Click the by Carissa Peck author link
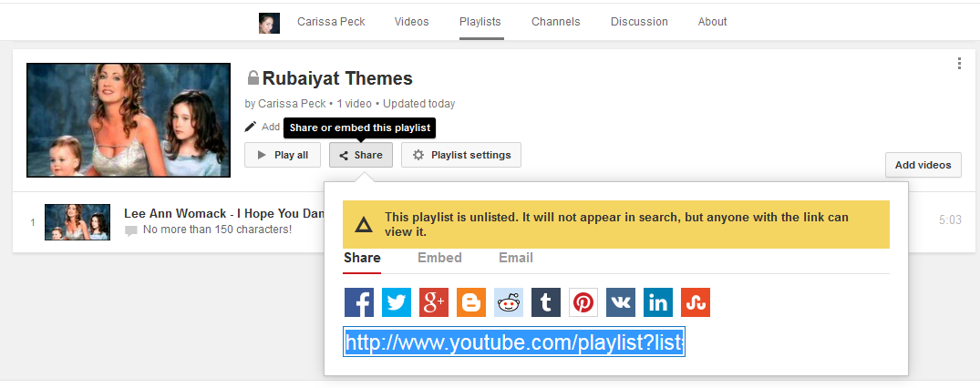The width and height of the screenshot is (980, 388). (x=293, y=104)
